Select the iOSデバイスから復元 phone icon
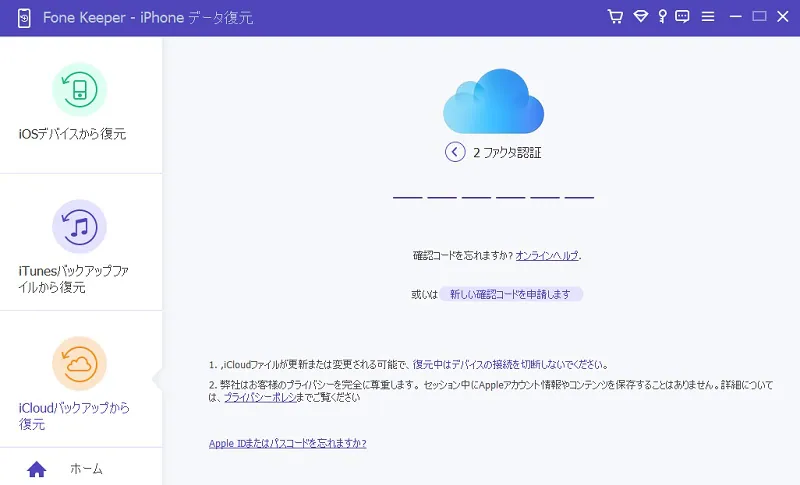The image size is (800, 485). [79, 90]
